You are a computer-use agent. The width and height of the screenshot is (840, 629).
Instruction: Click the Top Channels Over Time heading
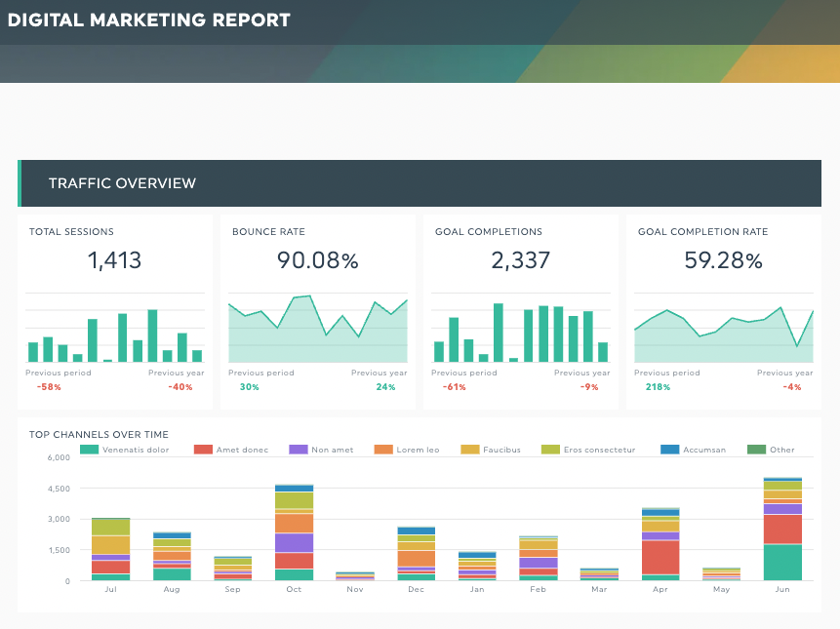[x=99, y=435]
